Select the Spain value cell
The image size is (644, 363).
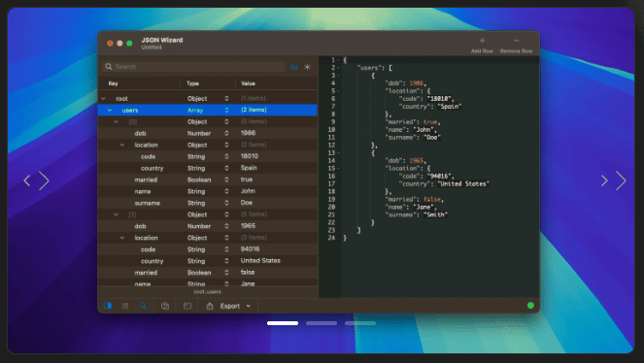pos(249,168)
